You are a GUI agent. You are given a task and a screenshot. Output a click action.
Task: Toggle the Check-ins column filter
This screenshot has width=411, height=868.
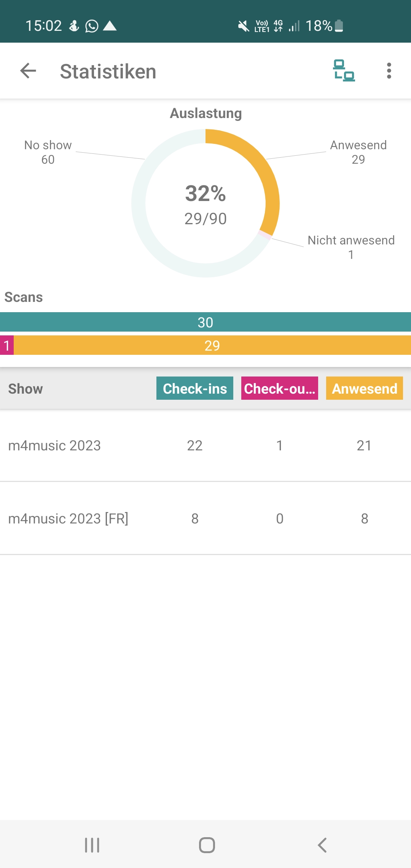tap(195, 388)
